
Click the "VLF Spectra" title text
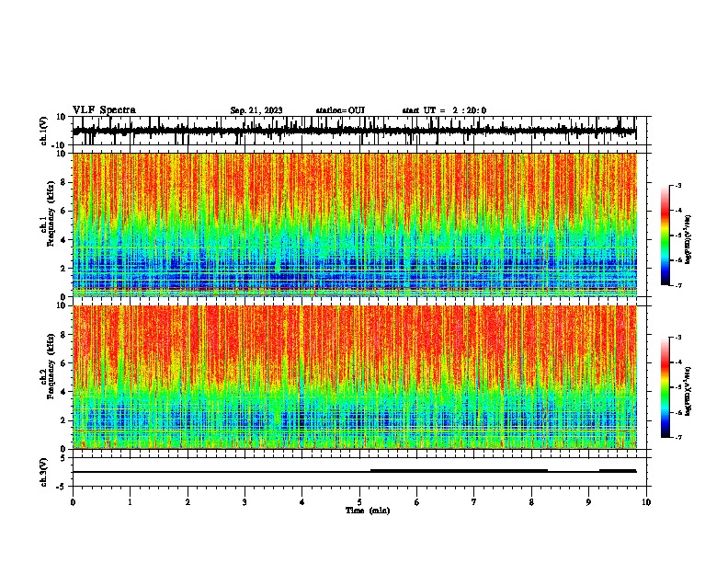(104, 110)
